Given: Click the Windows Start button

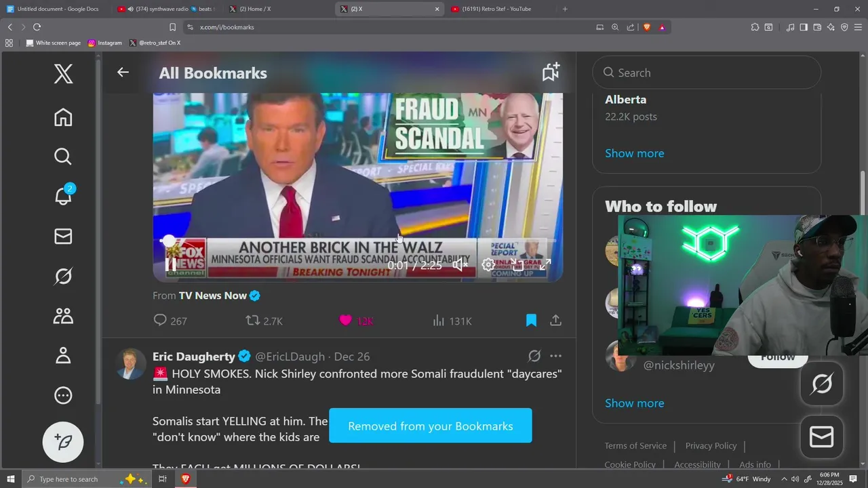Looking at the screenshot, I should (10, 479).
